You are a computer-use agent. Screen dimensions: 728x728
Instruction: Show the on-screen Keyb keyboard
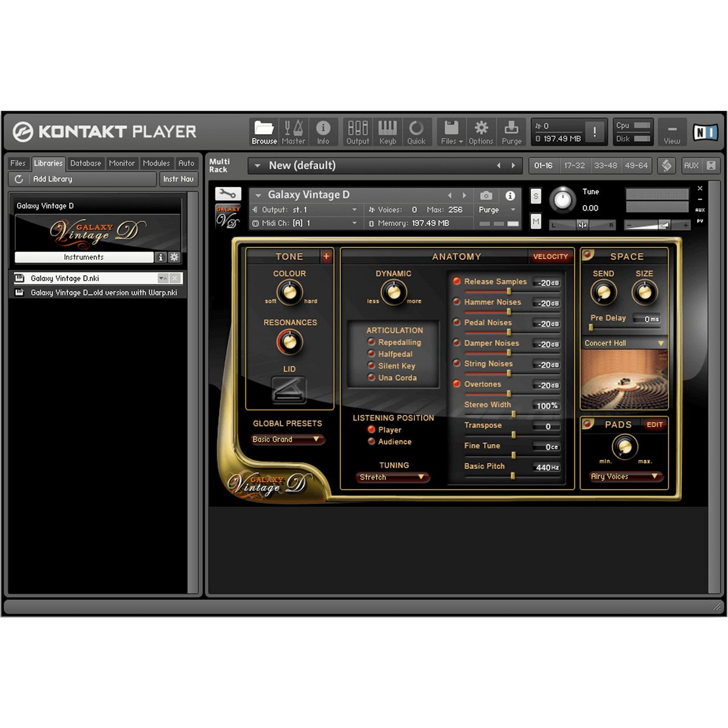click(x=388, y=132)
